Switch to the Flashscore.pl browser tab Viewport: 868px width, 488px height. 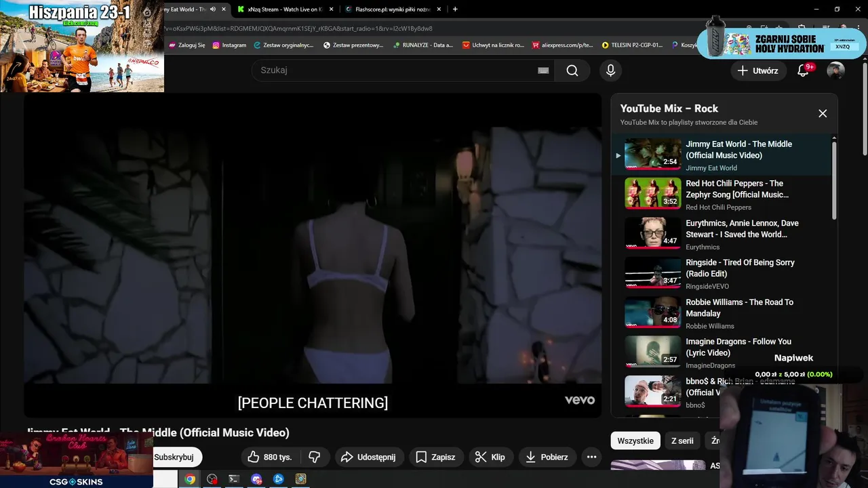click(393, 9)
